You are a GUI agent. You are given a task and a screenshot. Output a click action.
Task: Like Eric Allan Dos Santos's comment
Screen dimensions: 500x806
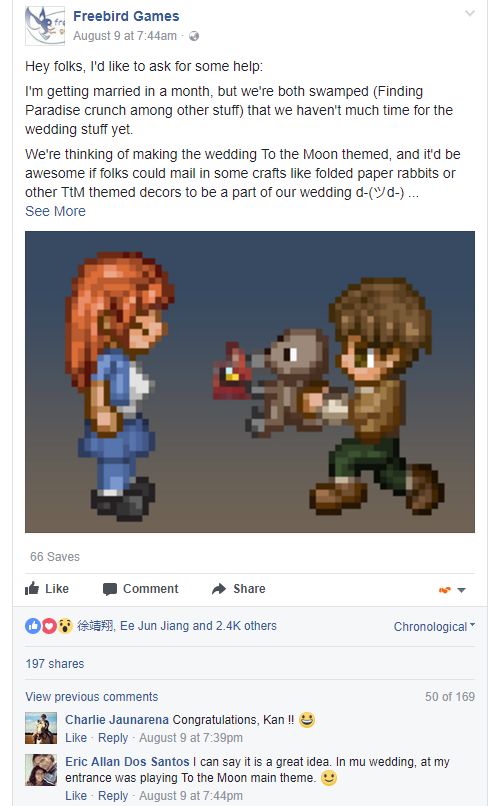pos(76,796)
